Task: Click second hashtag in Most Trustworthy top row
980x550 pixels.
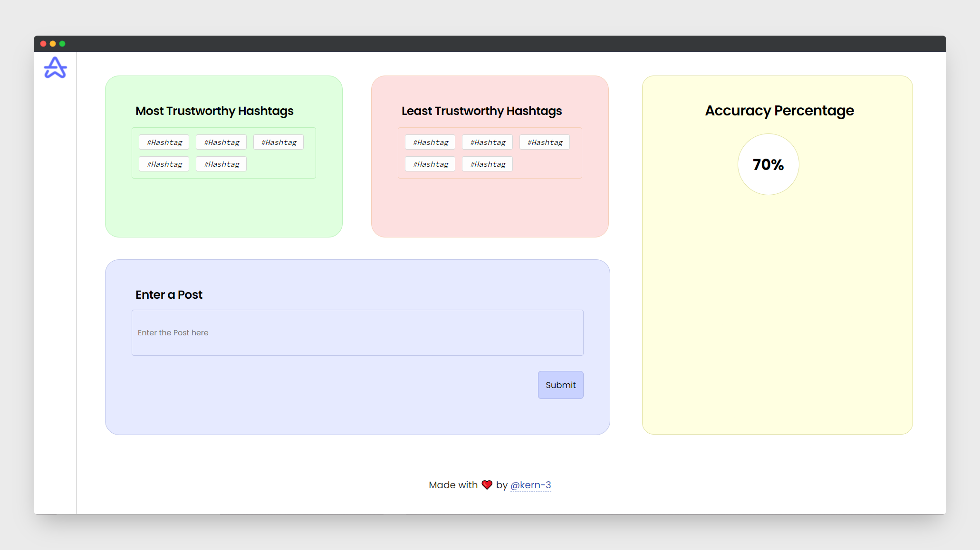Action: click(221, 142)
